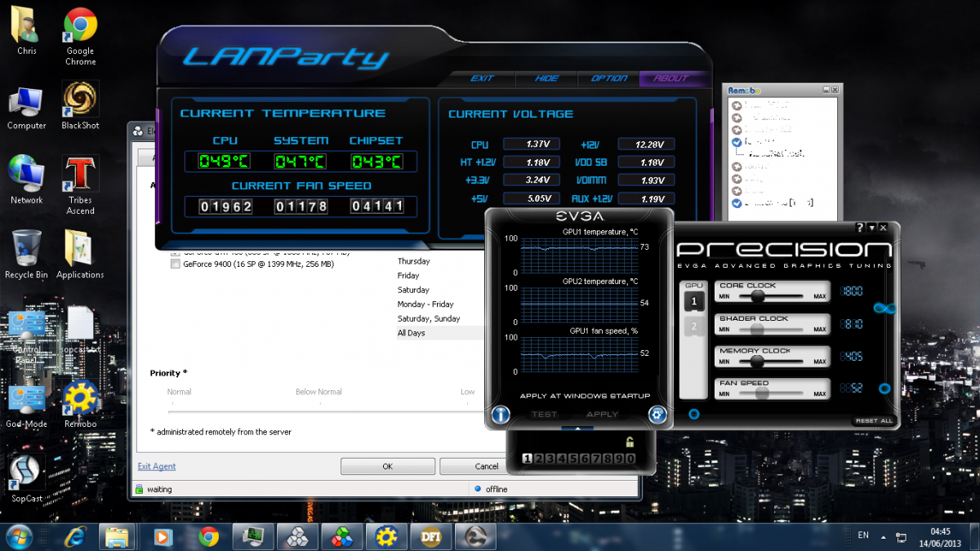Toggle the automatic fan speed circle button
The image size is (980, 551).
[884, 389]
